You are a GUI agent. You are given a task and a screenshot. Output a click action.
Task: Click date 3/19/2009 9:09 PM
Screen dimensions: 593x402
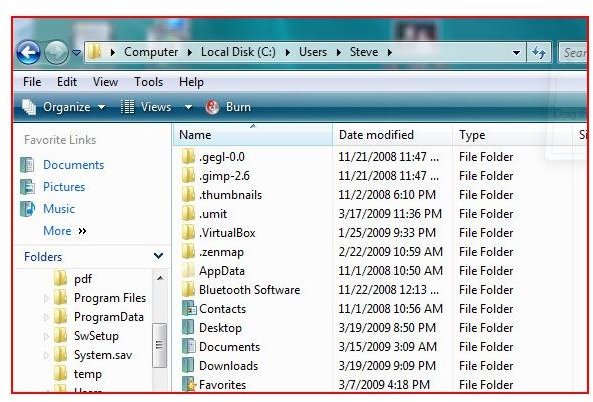387,366
